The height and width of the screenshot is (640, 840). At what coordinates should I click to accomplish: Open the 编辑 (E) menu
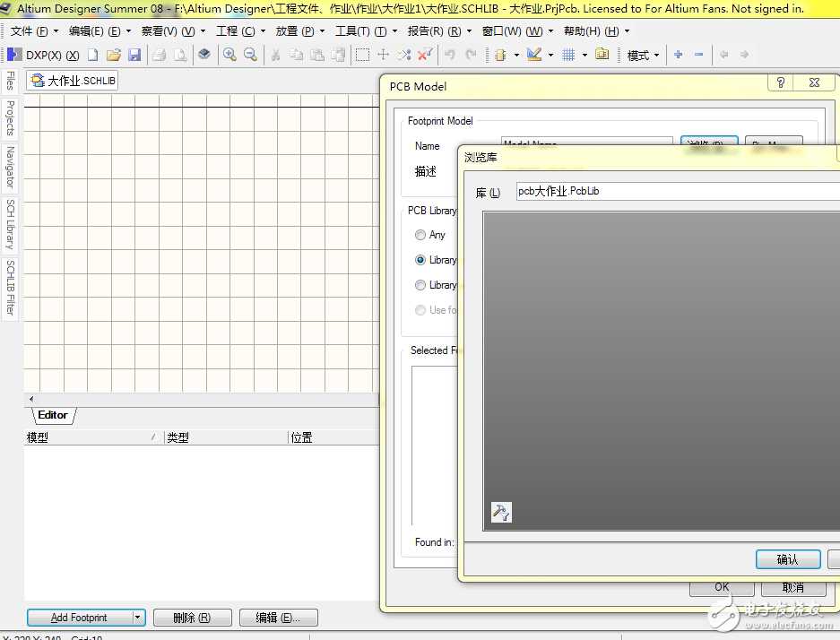tap(100, 31)
